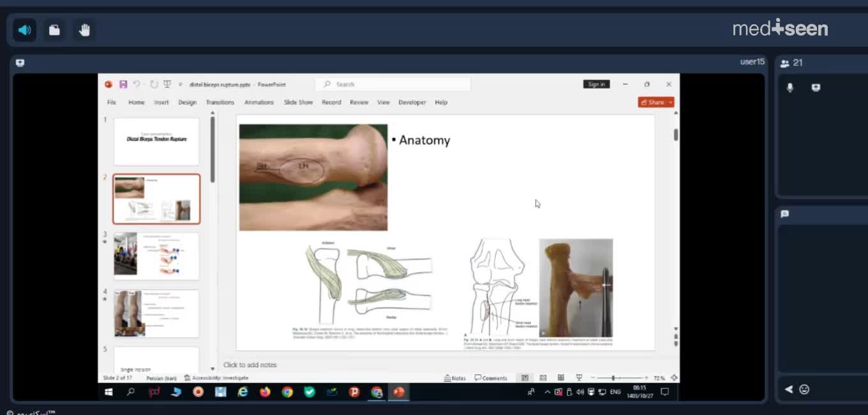
Task: Raise hand in the Med-seen toolbar
Action: [85, 30]
